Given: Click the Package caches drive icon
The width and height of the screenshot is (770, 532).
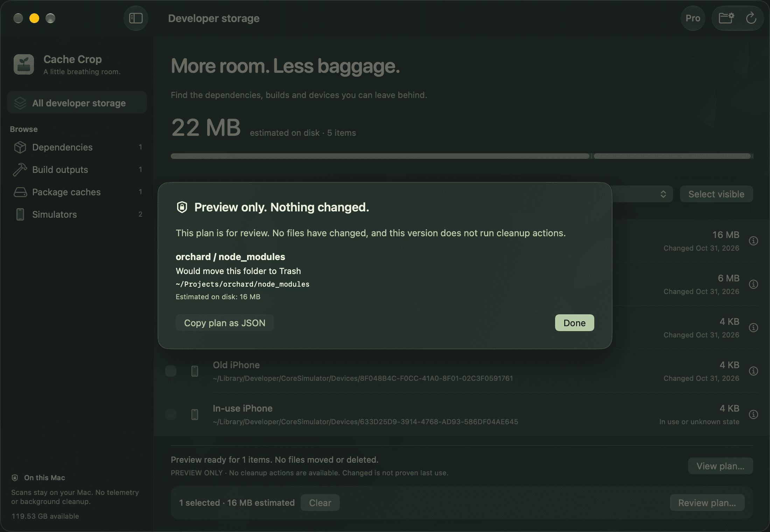Looking at the screenshot, I should pos(20,192).
